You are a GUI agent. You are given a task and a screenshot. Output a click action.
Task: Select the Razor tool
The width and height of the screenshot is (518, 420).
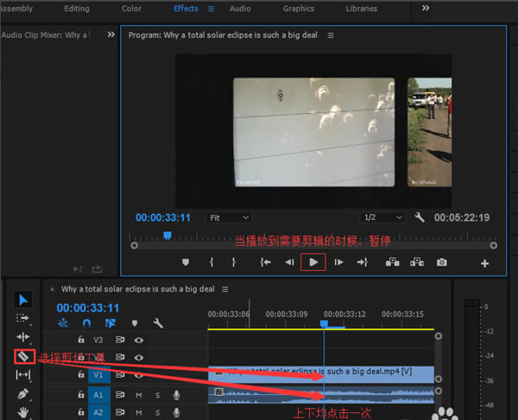pos(23,355)
